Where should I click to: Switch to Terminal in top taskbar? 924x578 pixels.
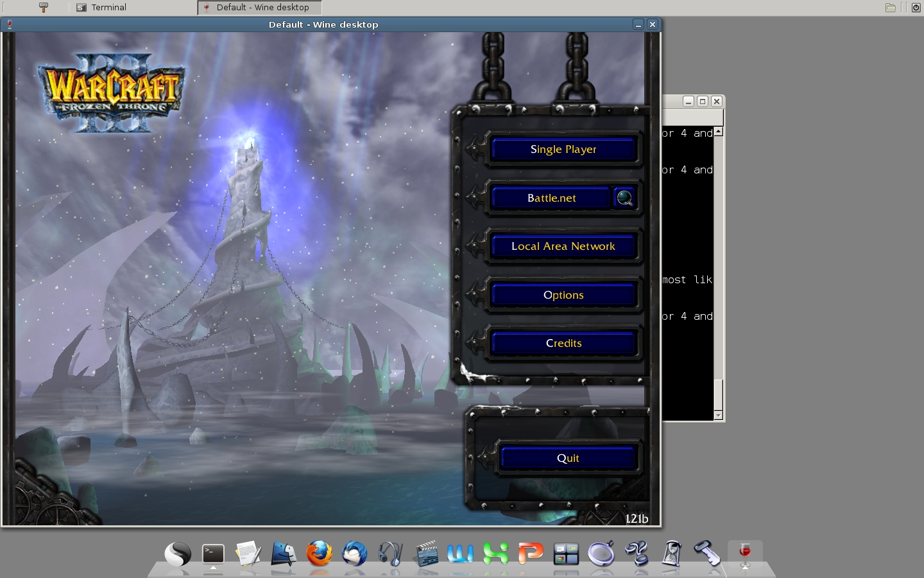tap(103, 8)
